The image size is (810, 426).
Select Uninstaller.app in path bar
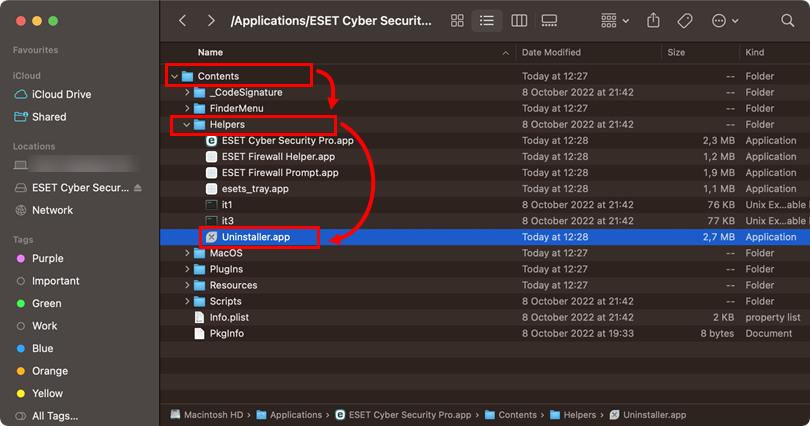[648, 415]
